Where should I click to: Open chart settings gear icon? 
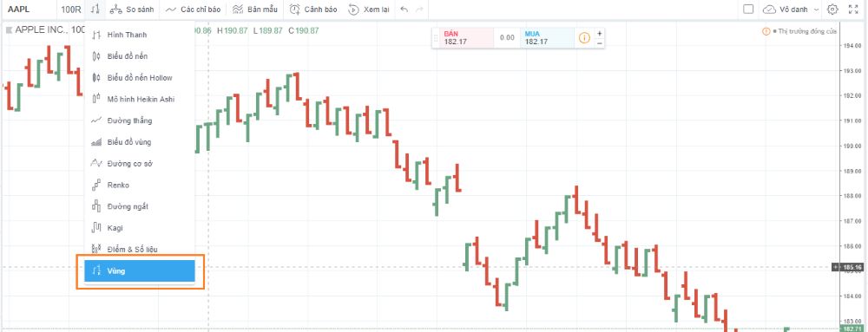coord(832,10)
